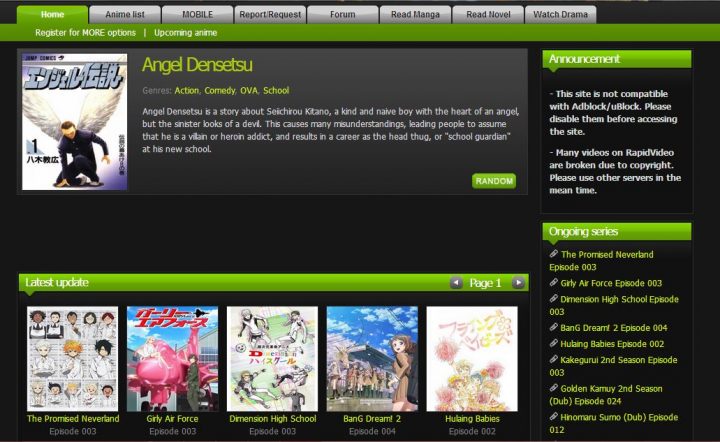Select the School genre link
Image resolution: width=720 pixels, height=442 pixels.
tap(276, 90)
